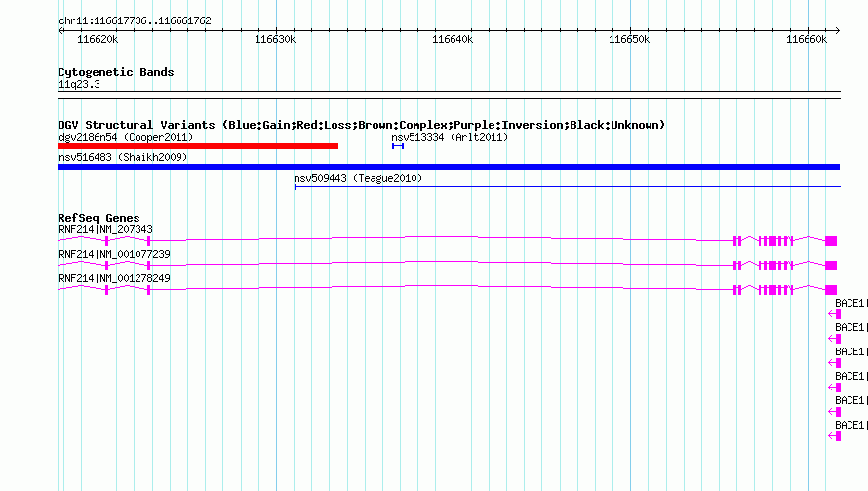Screen dimensions: 868x491
Task: Click the last exon block of RNF214 NM_001278249
Action: (831, 290)
